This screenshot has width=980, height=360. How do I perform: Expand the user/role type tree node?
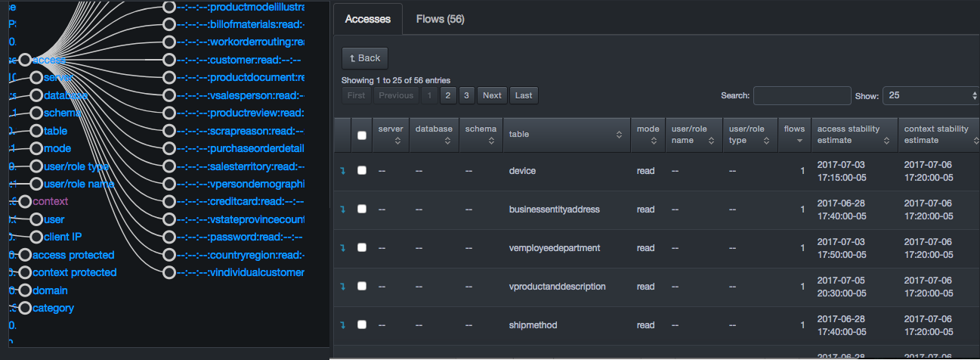[x=36, y=166]
